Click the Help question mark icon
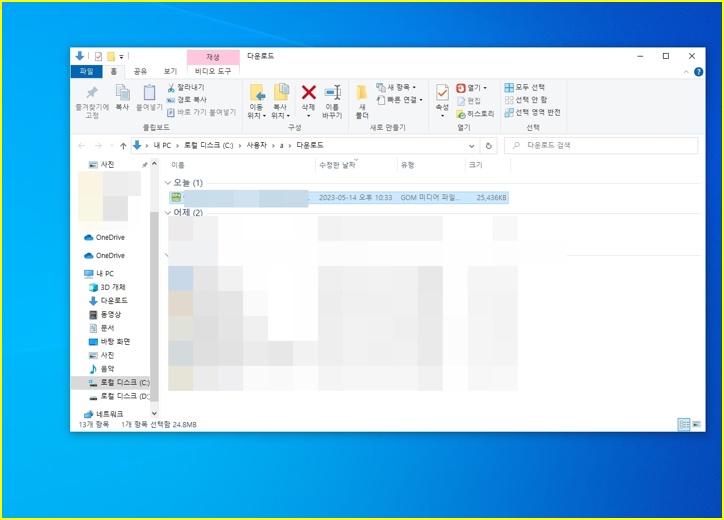Image resolution: width=724 pixels, height=520 pixels. 698,72
